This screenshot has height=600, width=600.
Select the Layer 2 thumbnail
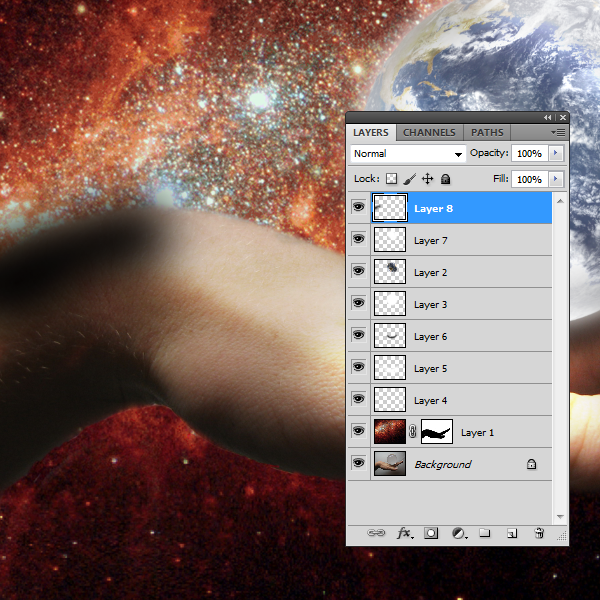(390, 272)
